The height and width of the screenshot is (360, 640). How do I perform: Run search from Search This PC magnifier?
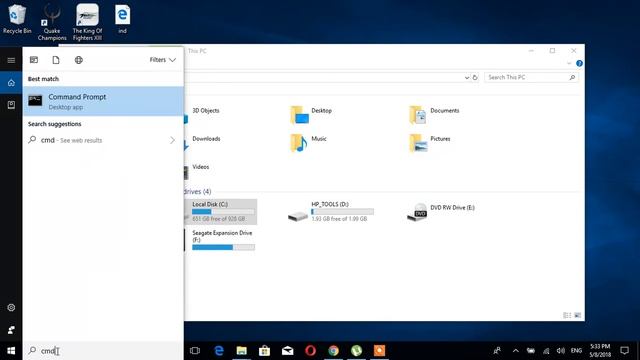(572, 77)
